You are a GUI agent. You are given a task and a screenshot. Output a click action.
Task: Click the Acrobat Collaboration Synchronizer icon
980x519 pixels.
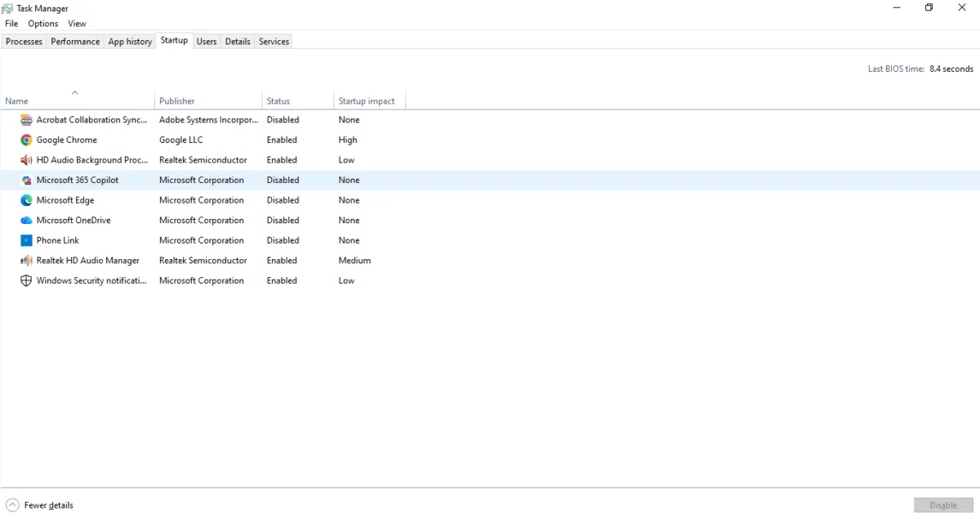coord(26,120)
